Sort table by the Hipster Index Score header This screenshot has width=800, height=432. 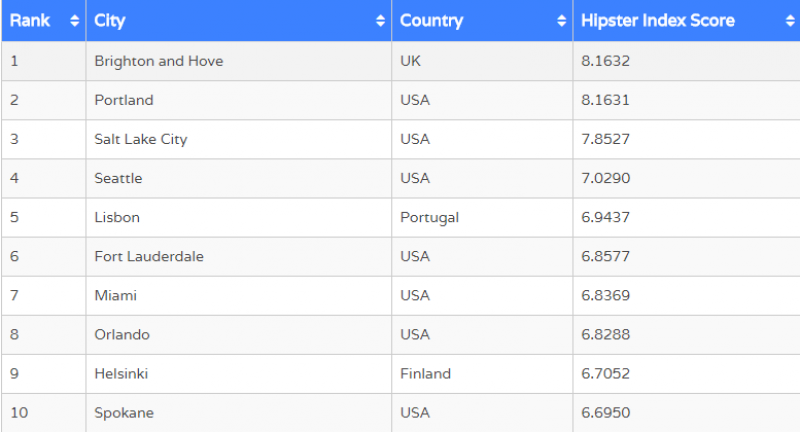click(x=658, y=21)
